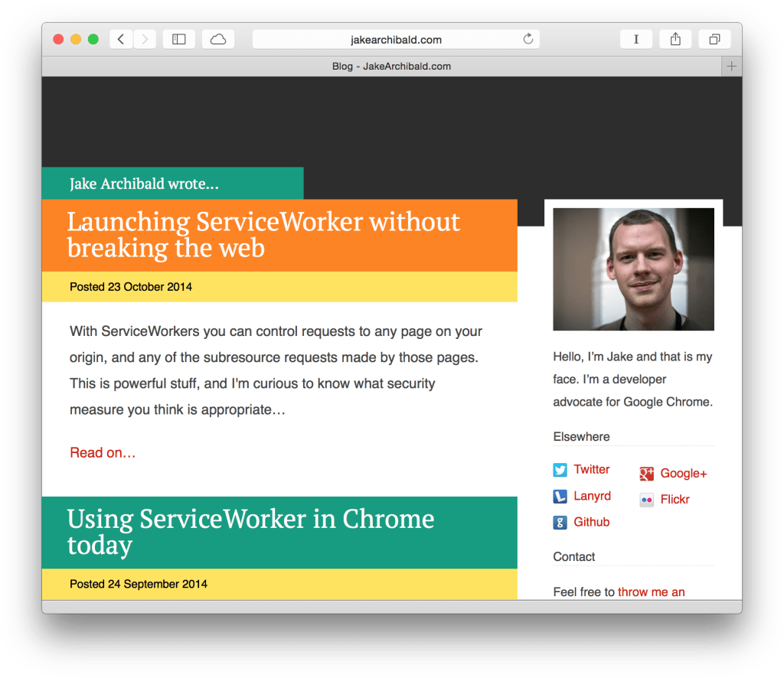This screenshot has height=678, width=784.
Task: Reload the page with the refresh icon
Action: [x=528, y=39]
